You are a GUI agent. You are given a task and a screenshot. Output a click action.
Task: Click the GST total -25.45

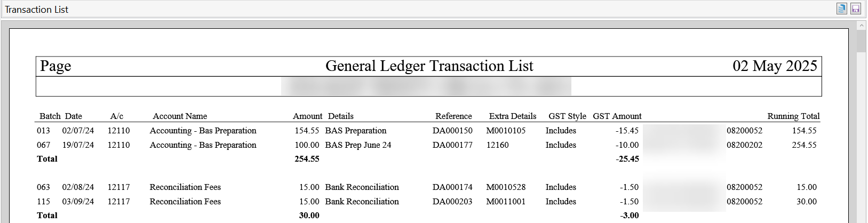627,158
